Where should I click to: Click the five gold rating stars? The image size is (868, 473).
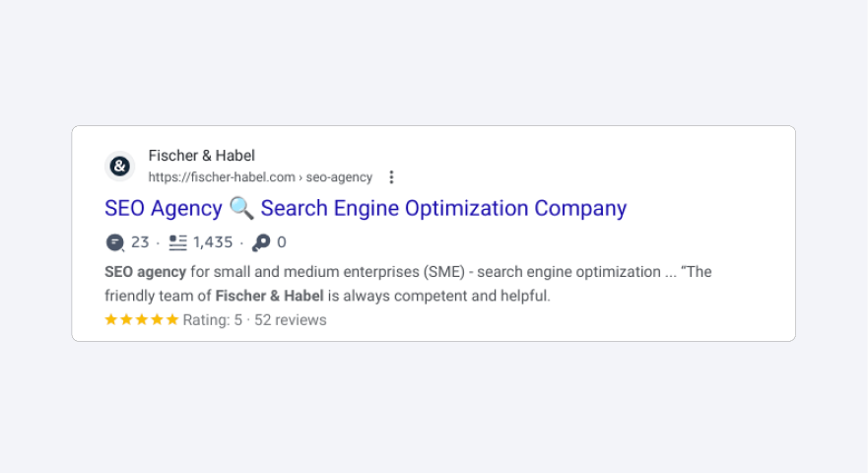(142, 319)
